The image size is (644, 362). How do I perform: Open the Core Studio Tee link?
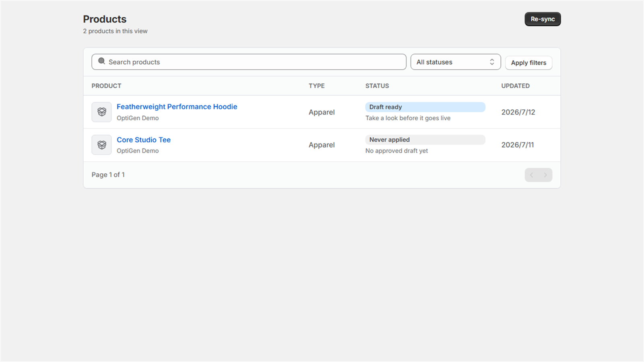click(x=144, y=140)
